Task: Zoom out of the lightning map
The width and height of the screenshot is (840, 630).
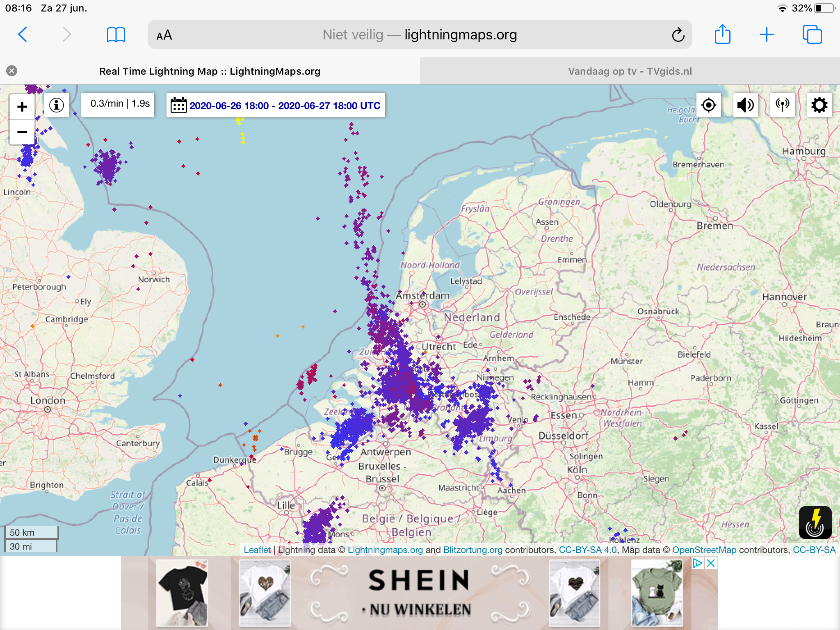Action: click(x=22, y=132)
